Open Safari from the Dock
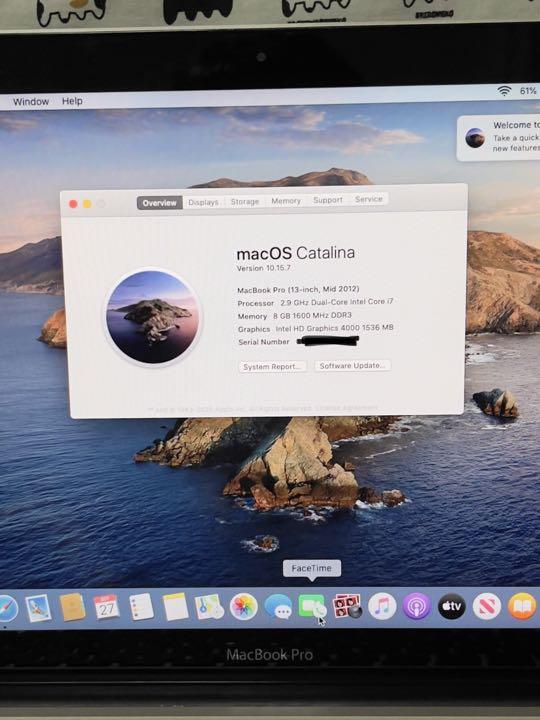 point(8,608)
